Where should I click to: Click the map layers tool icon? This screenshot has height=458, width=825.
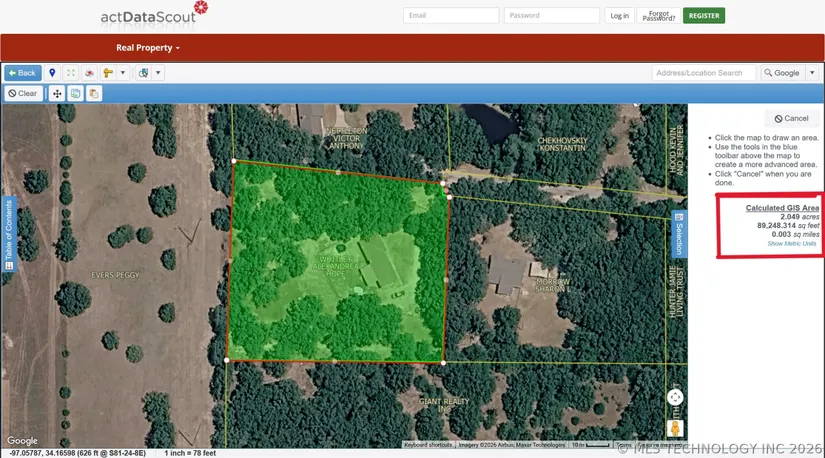(143, 73)
